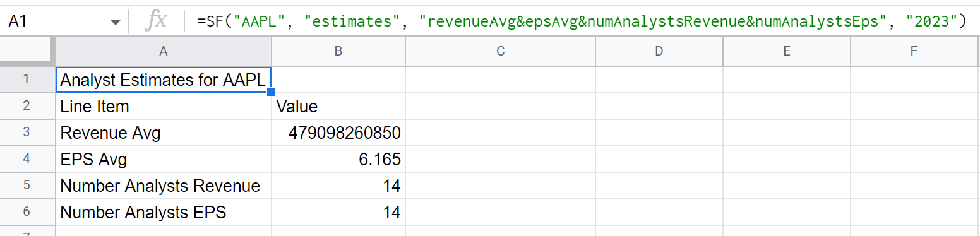Screen dimensions: 980x236
Task: Click the "EPS Avg" cell
Action: click(x=164, y=159)
